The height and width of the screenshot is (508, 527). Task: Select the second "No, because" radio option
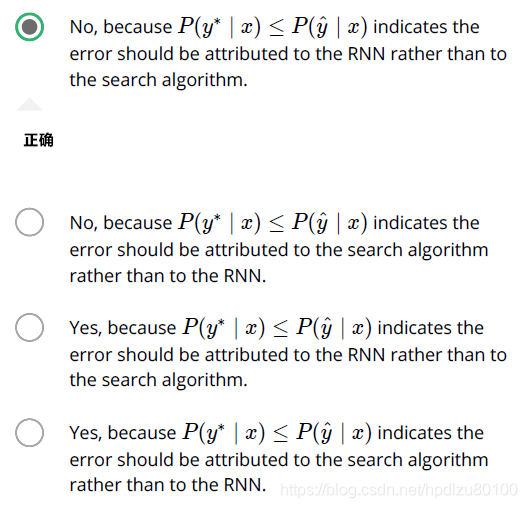point(30,222)
